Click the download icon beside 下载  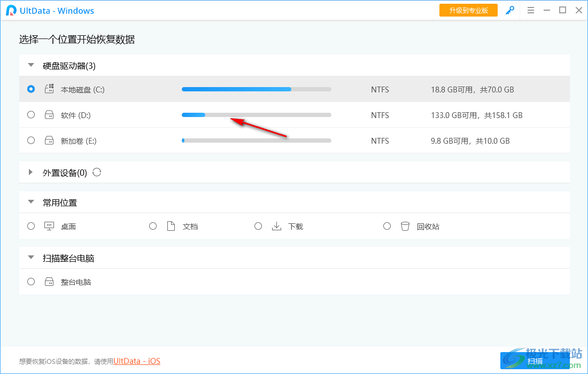[276, 226]
